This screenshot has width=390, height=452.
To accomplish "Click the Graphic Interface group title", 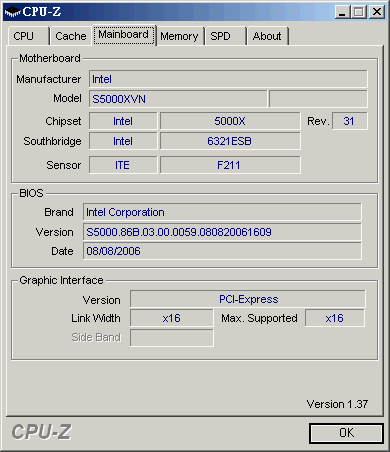I will pyautogui.click(x=61, y=280).
